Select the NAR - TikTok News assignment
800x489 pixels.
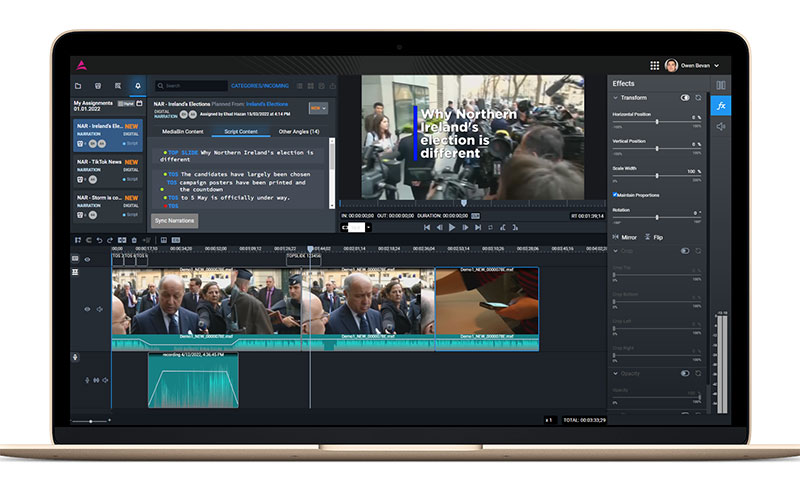click(109, 162)
